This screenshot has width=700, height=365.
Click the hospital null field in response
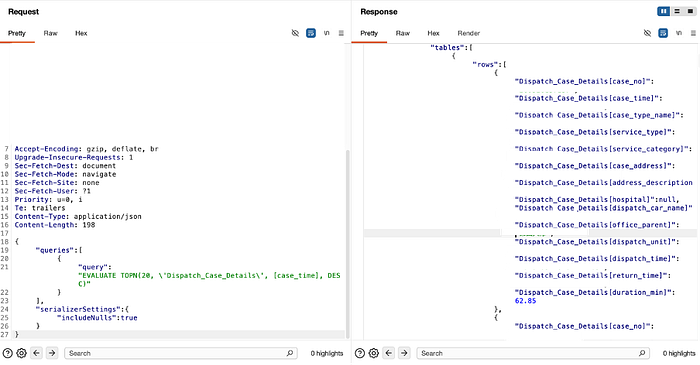[x=597, y=199]
